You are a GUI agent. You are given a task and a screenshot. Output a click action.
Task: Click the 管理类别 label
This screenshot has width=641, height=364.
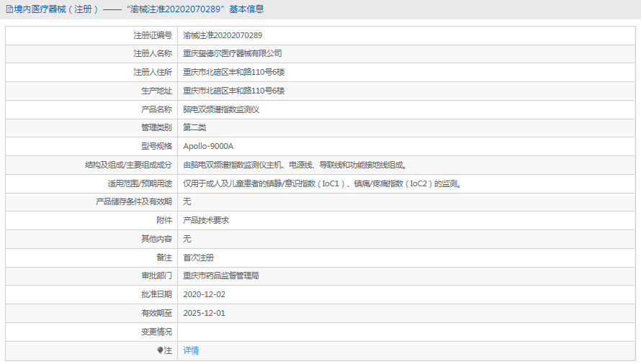pyautogui.click(x=156, y=127)
